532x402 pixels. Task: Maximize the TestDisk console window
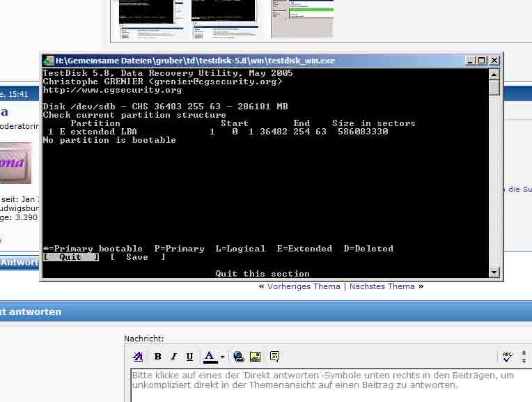tap(481, 61)
